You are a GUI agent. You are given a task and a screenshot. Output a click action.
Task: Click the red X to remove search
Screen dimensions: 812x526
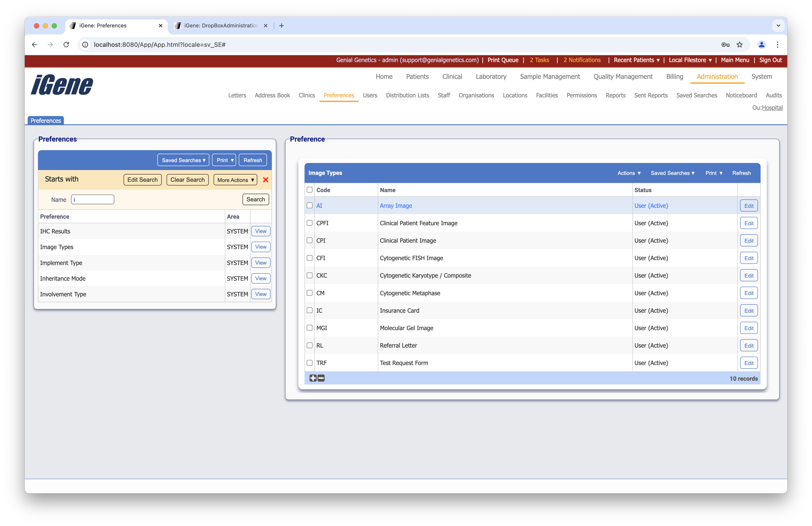(265, 180)
